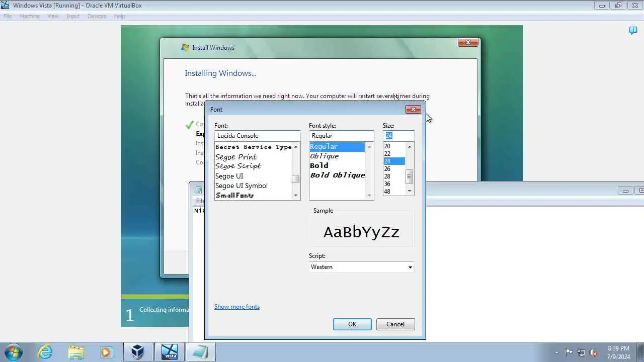Select font size 20
Screen dimensions: 644x362
point(394,146)
